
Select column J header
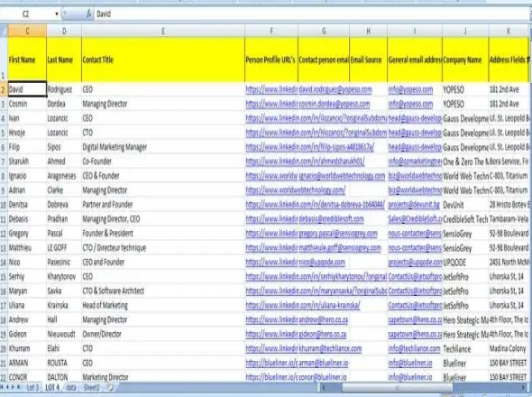pyautogui.click(x=465, y=31)
